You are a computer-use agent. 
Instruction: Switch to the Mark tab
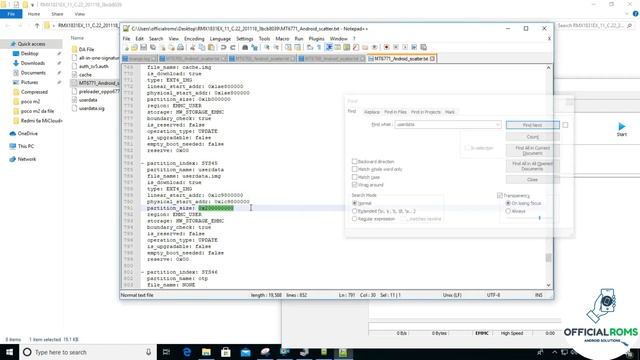[x=450, y=112]
